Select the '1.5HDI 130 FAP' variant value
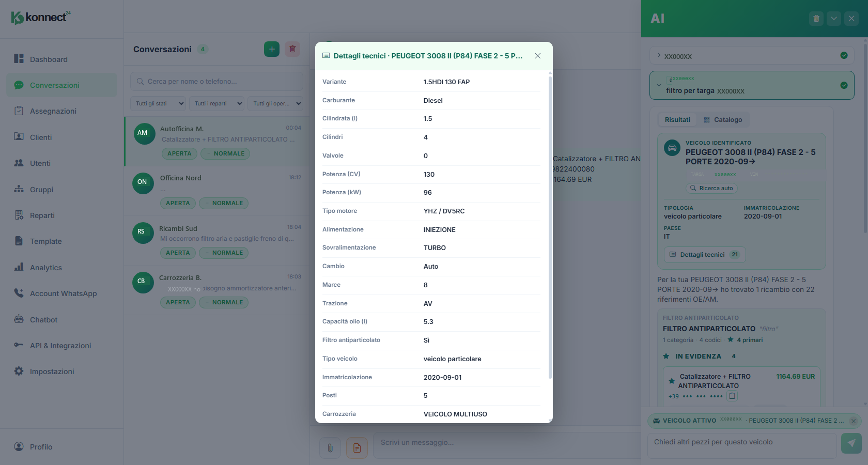Image resolution: width=868 pixels, height=465 pixels. (447, 82)
